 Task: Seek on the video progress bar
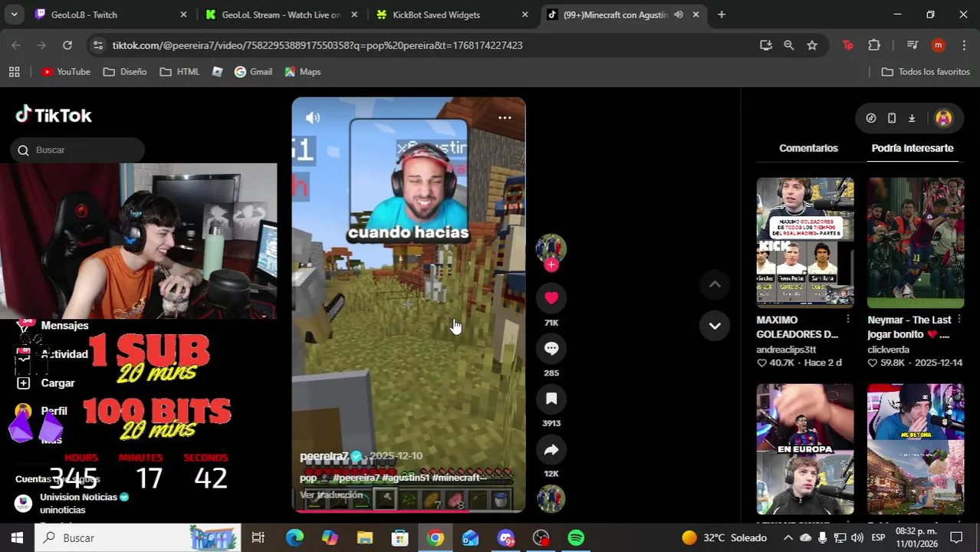409,510
